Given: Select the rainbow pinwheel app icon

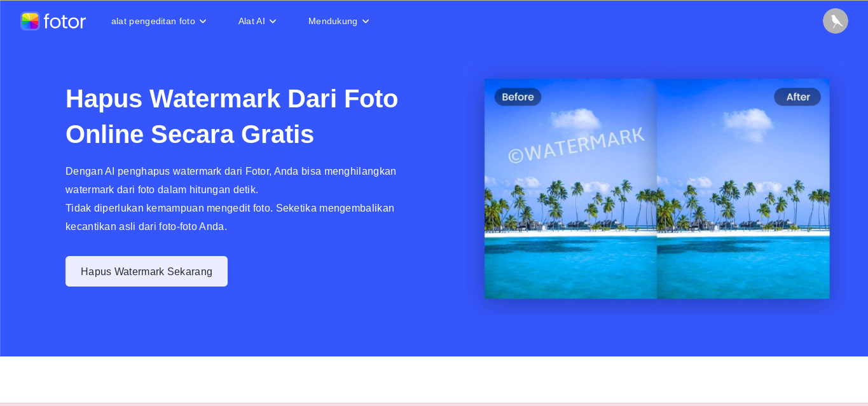Looking at the screenshot, I should tap(30, 21).
